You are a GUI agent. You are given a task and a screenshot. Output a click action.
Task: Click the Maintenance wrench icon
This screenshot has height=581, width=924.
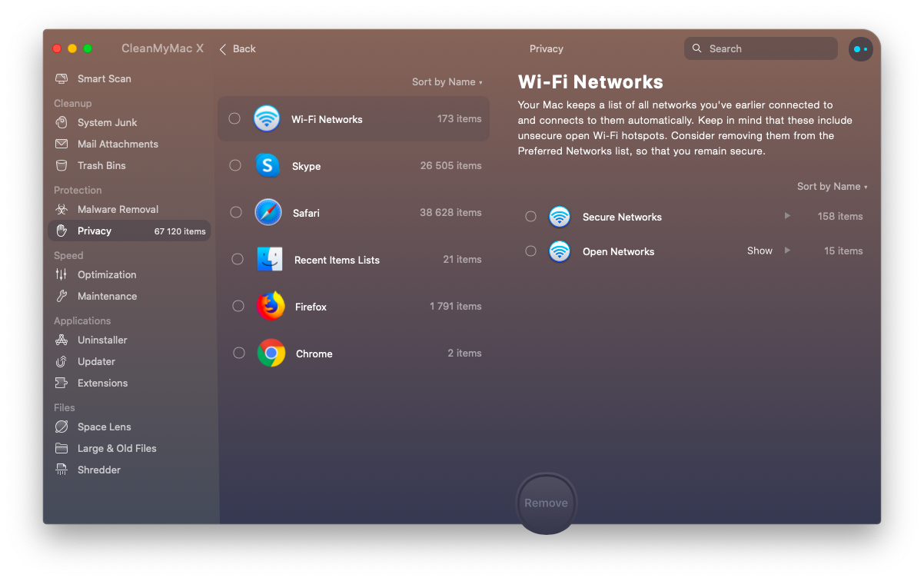click(x=61, y=296)
